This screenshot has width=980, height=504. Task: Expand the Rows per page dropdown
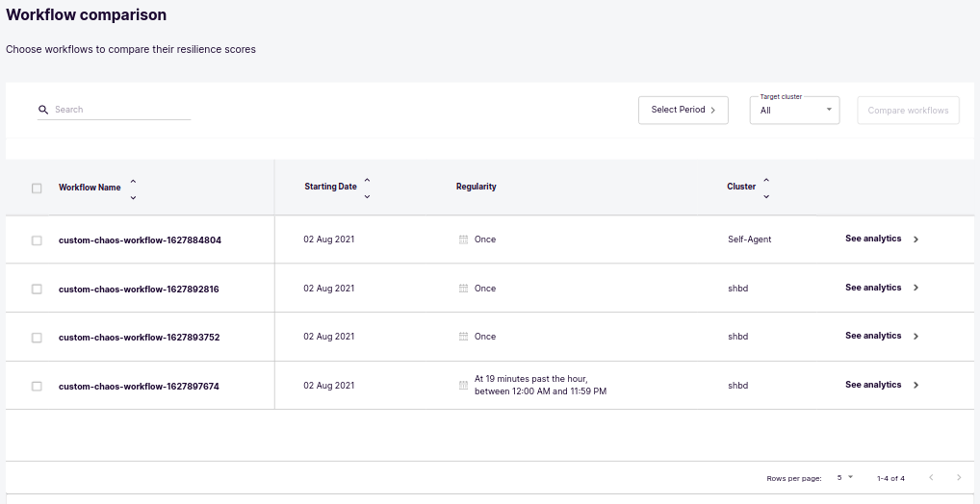point(844,478)
